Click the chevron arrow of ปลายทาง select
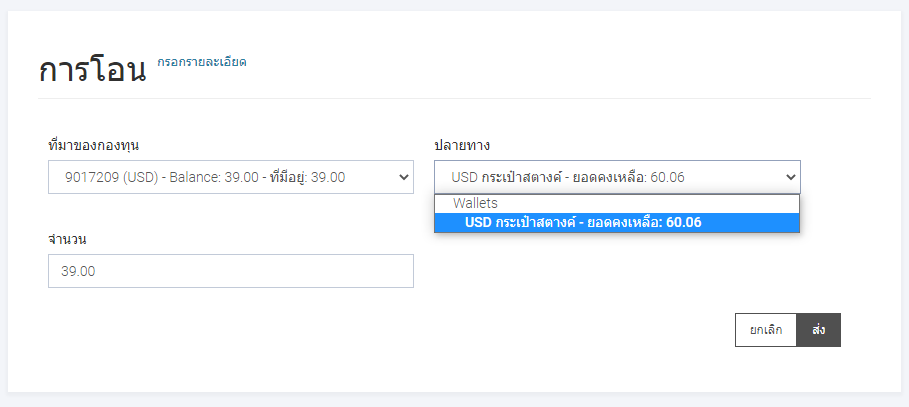 click(x=791, y=177)
